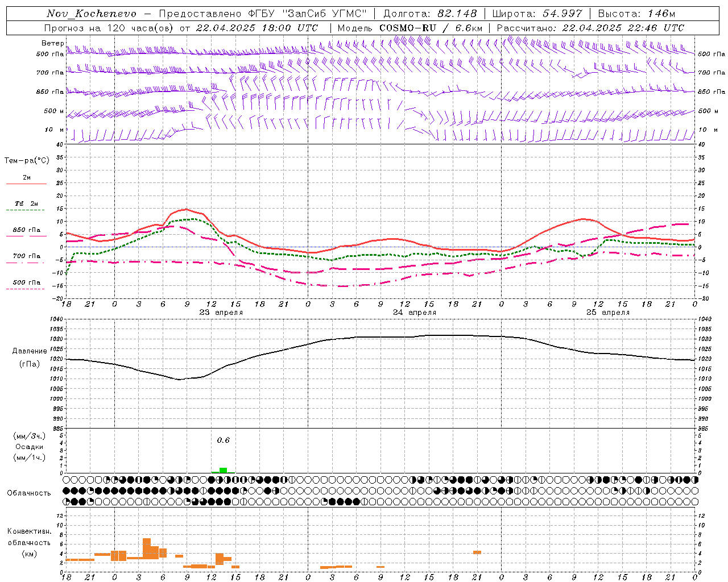Click the 25 апреля date label
Image resolution: width=728 pixels, height=582 pixels.
point(608,313)
